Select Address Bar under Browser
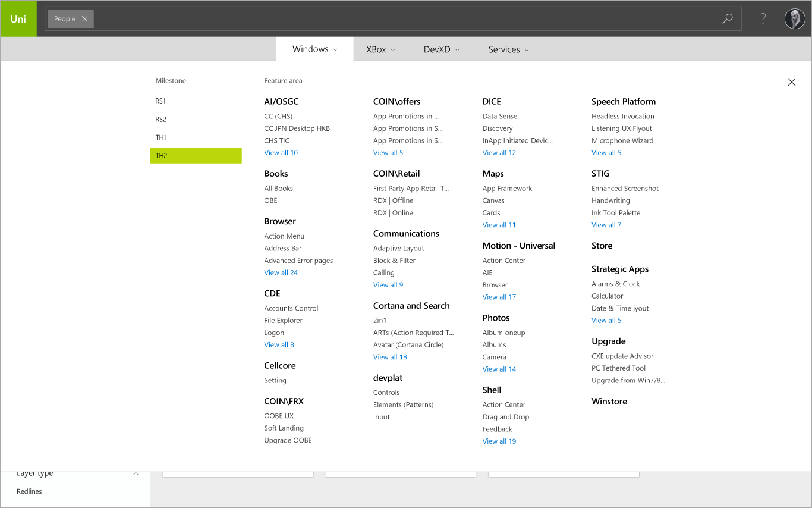812x508 pixels. (x=283, y=249)
